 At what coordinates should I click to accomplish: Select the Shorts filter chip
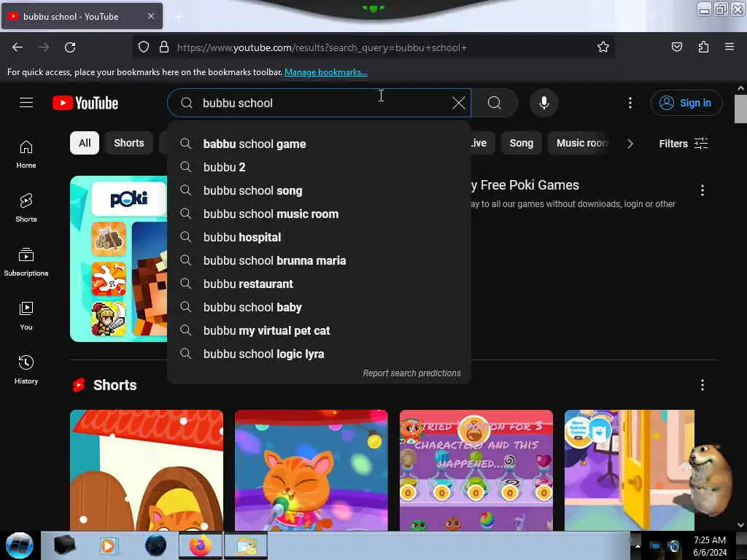(128, 143)
